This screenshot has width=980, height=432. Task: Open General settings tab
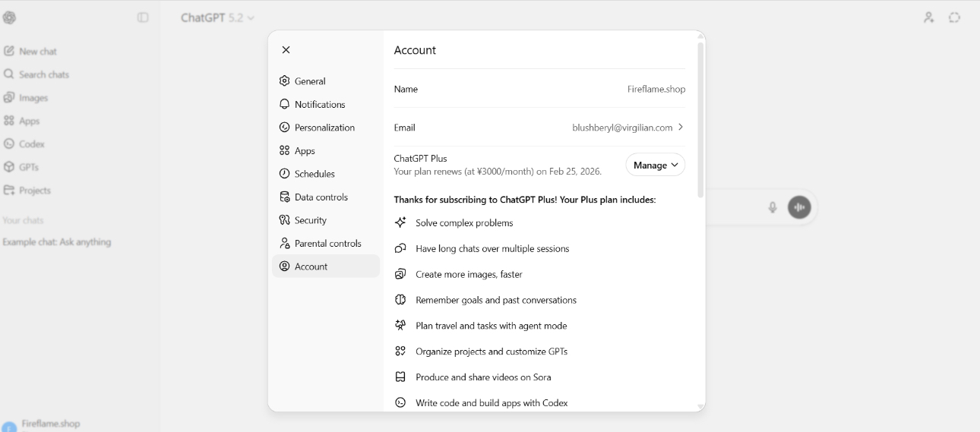tap(326, 81)
